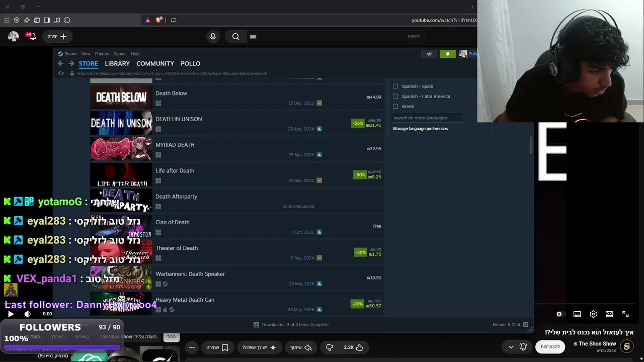Play the YouTube video
Viewport: 644px width, 362px height.
click(x=11, y=314)
